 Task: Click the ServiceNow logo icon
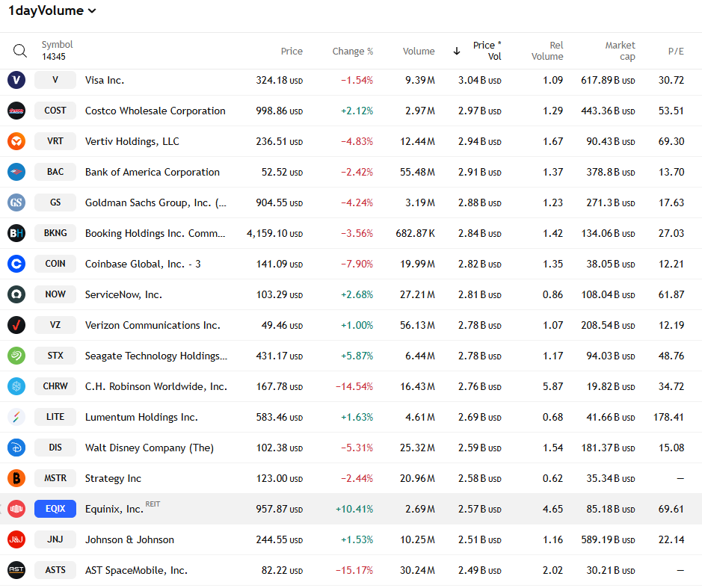[x=16, y=294]
